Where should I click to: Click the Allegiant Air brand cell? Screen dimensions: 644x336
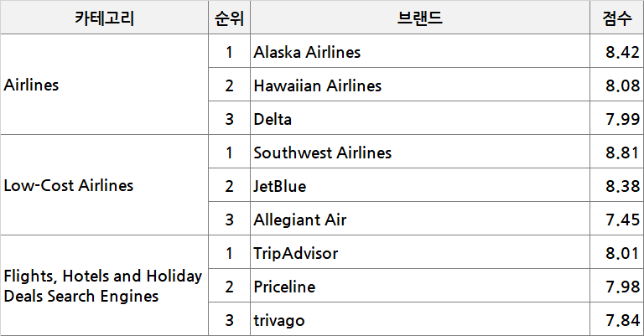(x=299, y=220)
